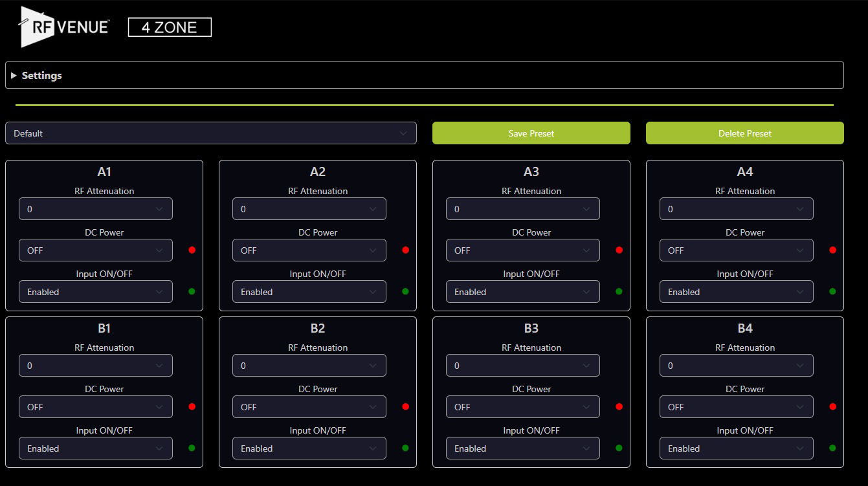868x486 pixels.
Task: Click red DC Power indicator for A1
Action: [x=192, y=250]
